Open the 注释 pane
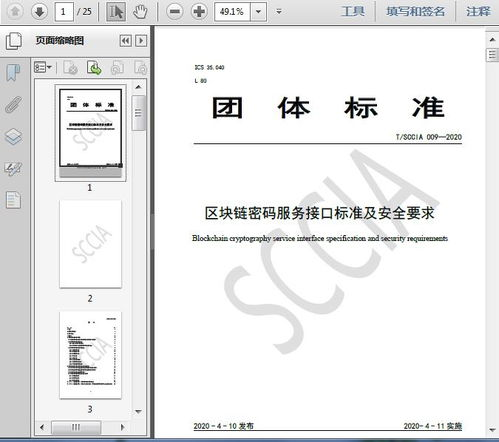 (478, 12)
